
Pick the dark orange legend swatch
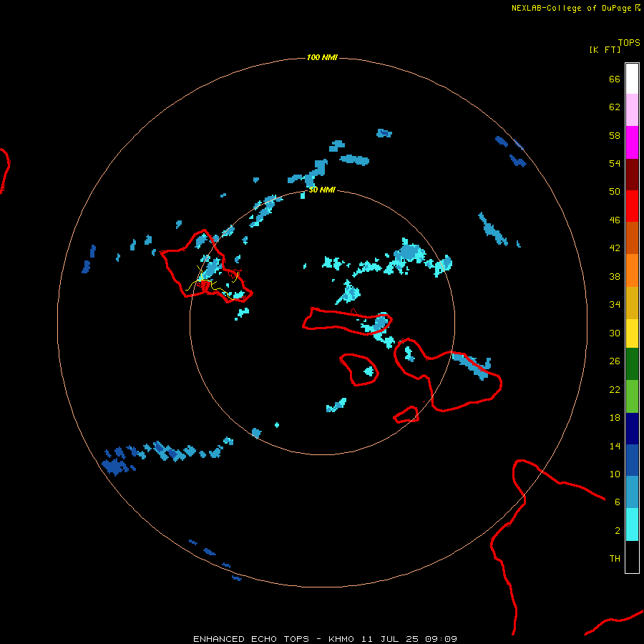tap(632, 238)
